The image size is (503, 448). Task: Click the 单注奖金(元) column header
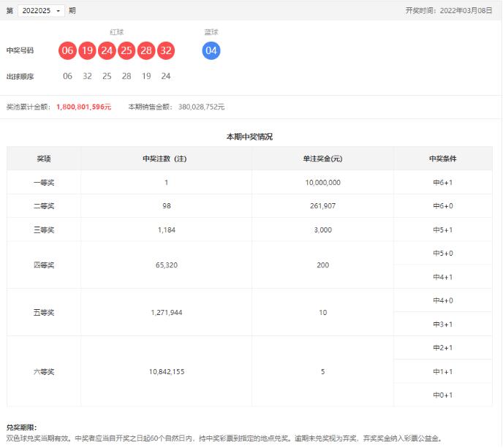[322, 159]
